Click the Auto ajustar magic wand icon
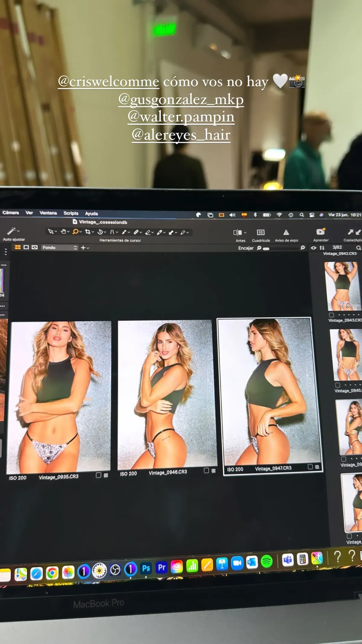Image resolution: width=362 pixels, height=644 pixels. pyautogui.click(x=11, y=231)
